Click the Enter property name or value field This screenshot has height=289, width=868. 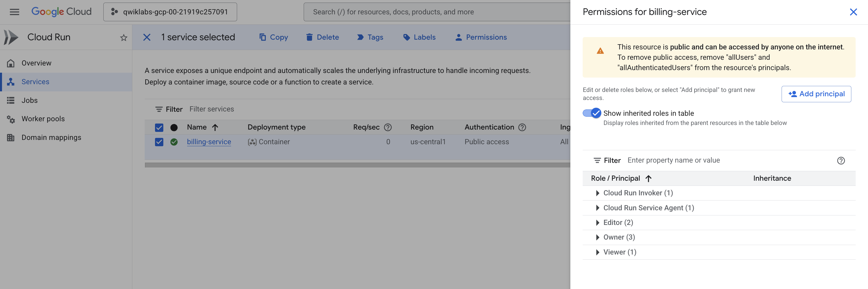pyautogui.click(x=674, y=160)
